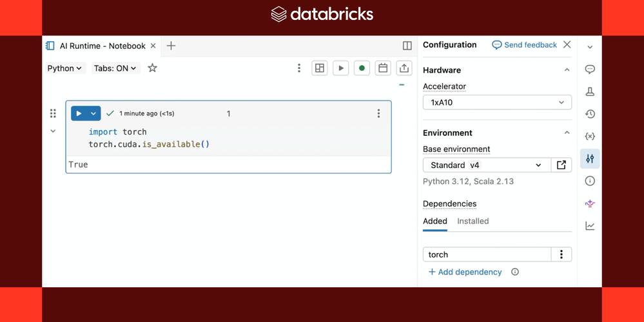Open notebook kebab menu in toolbar
The image size is (644, 322).
point(299,68)
